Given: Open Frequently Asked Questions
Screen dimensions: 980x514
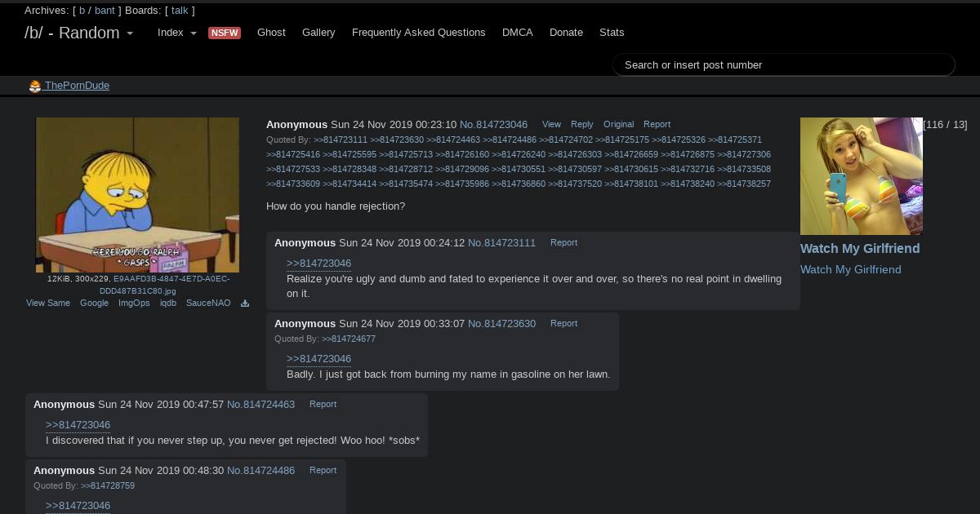Looking at the screenshot, I should pos(419,33).
